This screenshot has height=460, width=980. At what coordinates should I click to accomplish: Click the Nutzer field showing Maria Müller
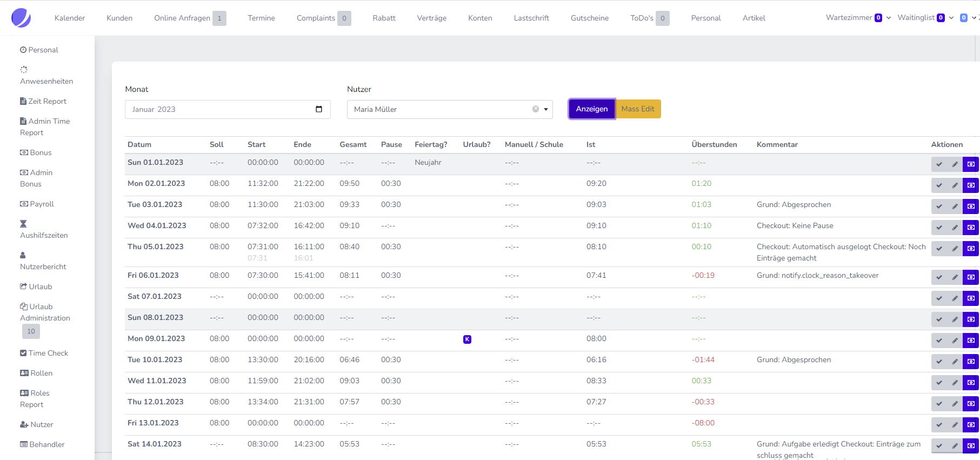tap(450, 109)
